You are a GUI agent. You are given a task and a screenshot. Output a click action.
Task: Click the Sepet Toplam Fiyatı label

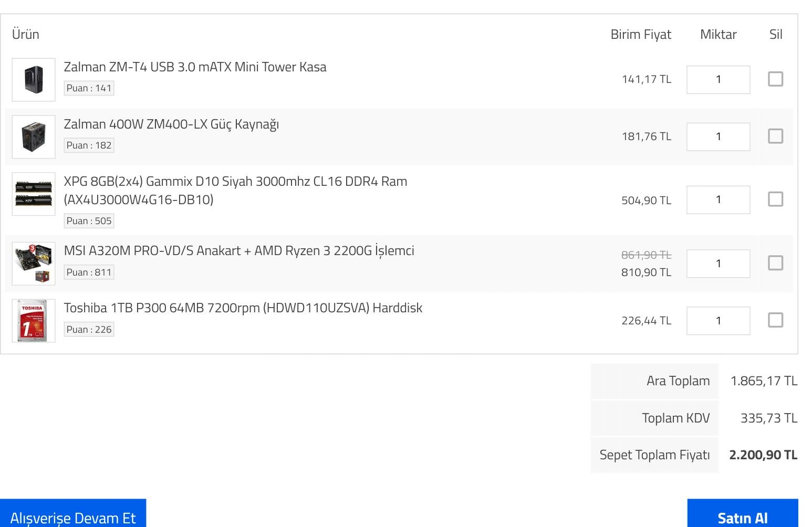[x=654, y=455]
